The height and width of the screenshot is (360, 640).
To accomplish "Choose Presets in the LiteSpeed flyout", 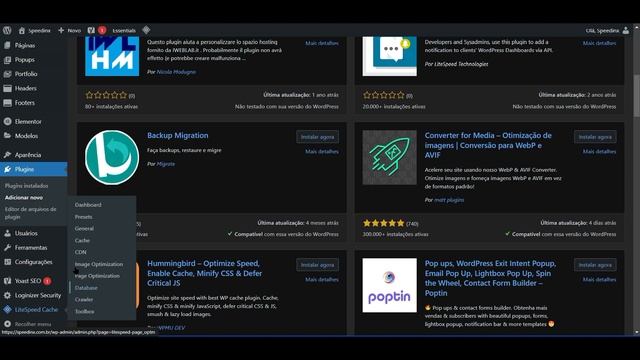I will [x=83, y=217].
